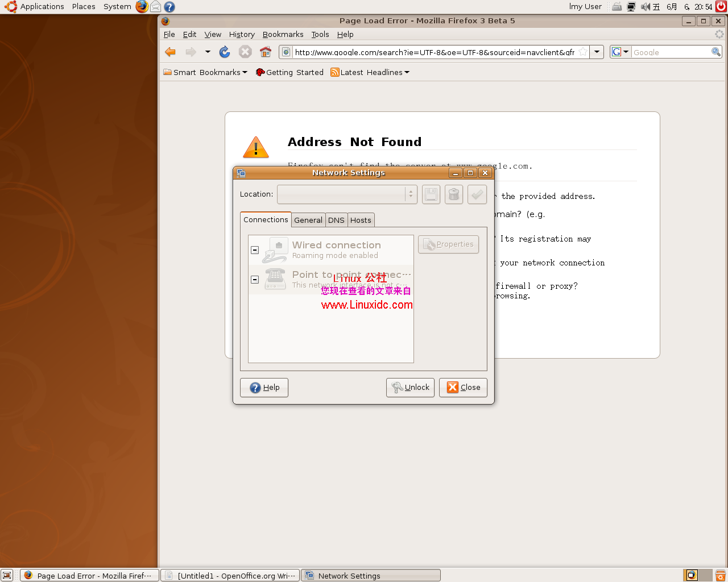Click the Properties button for the connection
Screen dimensions: 728x582
click(x=448, y=244)
